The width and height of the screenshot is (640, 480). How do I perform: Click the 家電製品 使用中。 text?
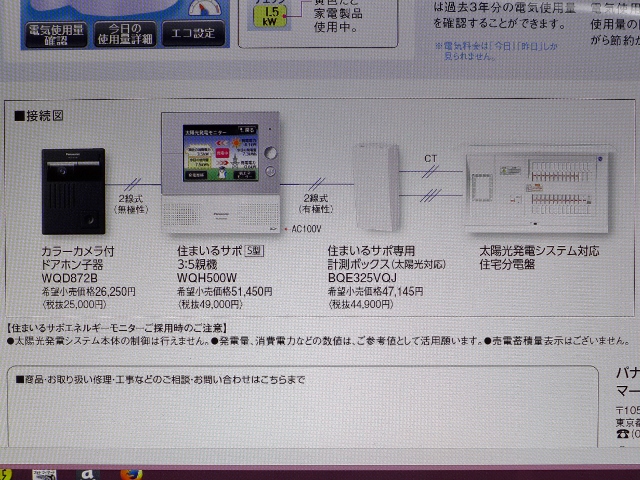(338, 20)
